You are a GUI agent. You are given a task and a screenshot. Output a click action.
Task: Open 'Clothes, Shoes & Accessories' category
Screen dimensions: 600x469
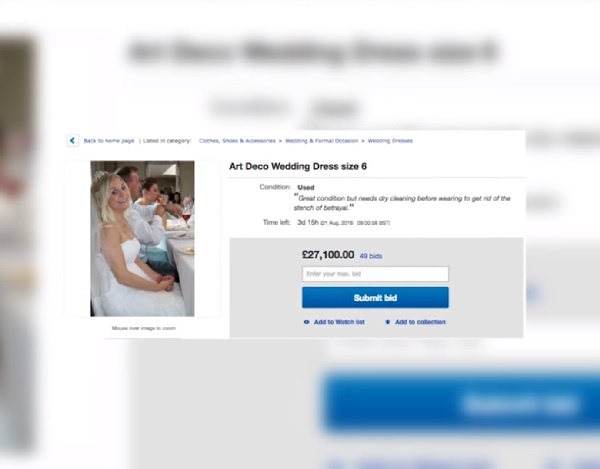tap(237, 141)
